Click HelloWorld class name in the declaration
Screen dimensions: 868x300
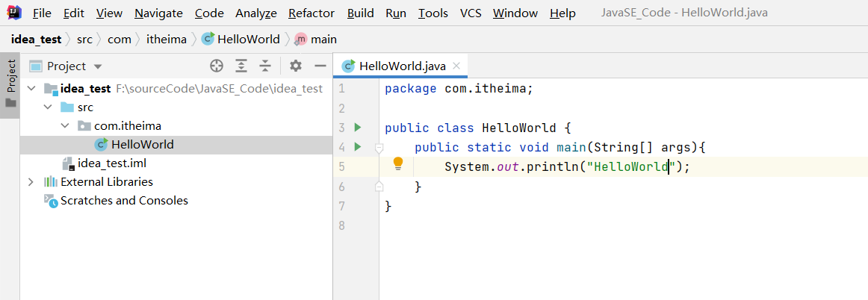pos(518,128)
